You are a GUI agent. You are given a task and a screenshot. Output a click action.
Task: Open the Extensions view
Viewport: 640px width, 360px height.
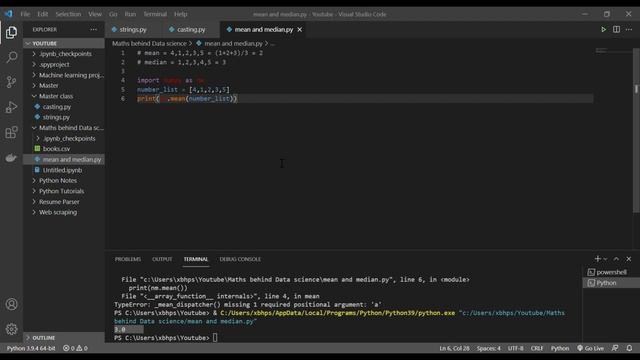[11, 132]
